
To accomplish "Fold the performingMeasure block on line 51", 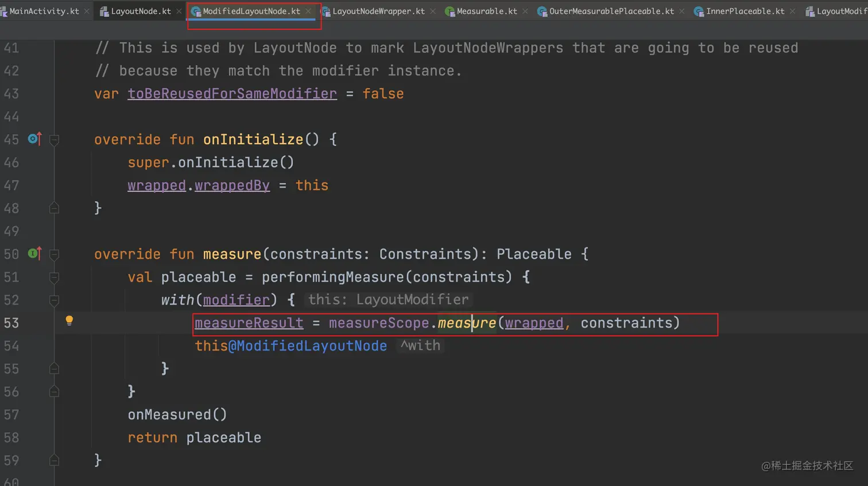I will coord(54,277).
